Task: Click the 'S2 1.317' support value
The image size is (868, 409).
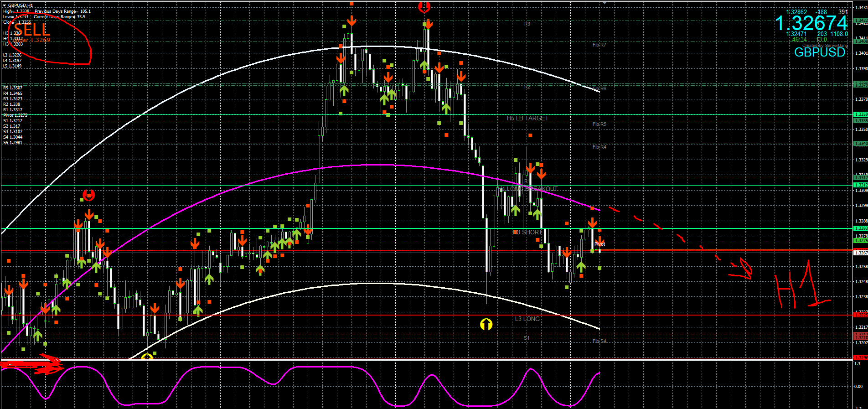Action: pos(12,126)
